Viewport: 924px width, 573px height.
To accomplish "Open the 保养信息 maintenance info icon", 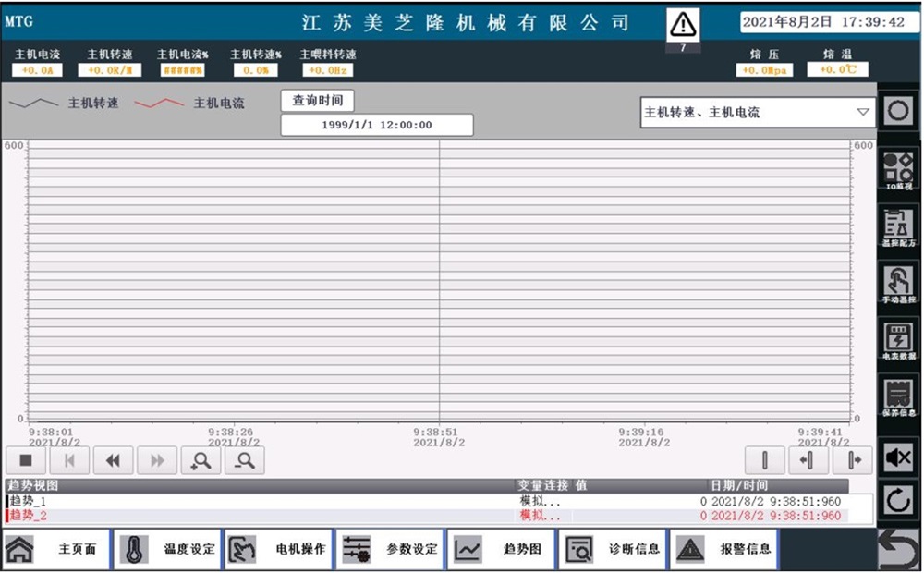I will pyautogui.click(x=898, y=396).
